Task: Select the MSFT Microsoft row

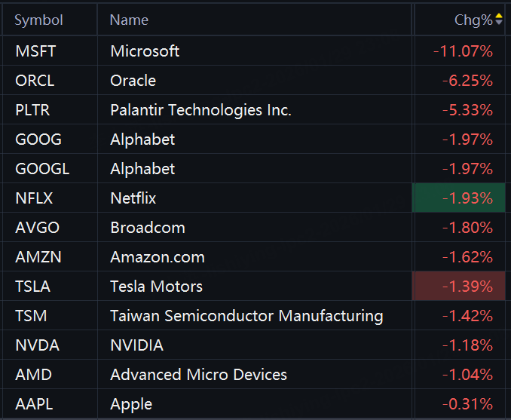Action: pyautogui.click(x=145, y=51)
